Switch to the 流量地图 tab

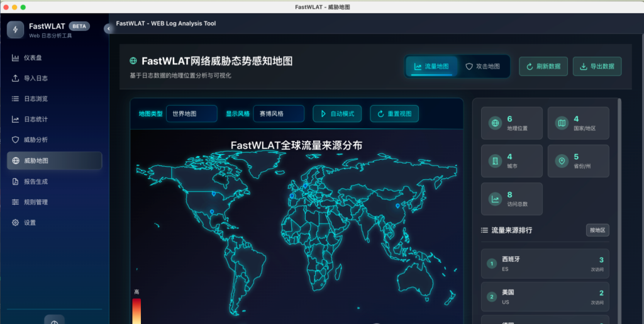[431, 66]
